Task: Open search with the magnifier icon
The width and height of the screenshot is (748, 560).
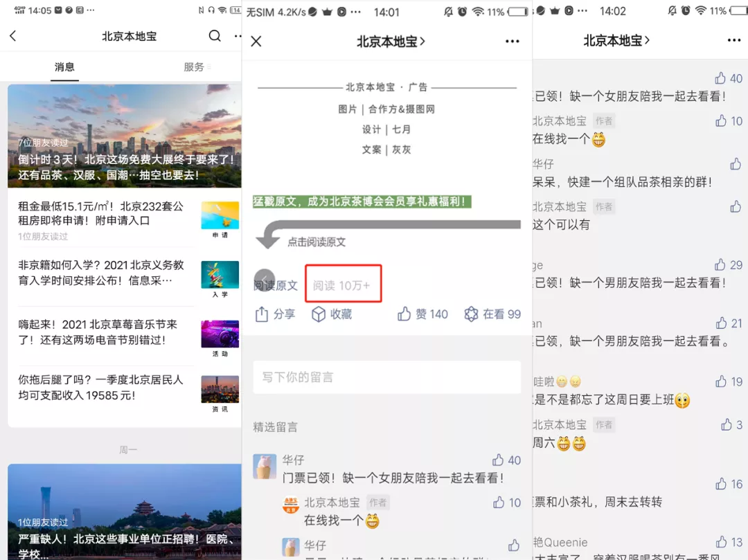Action: (215, 36)
